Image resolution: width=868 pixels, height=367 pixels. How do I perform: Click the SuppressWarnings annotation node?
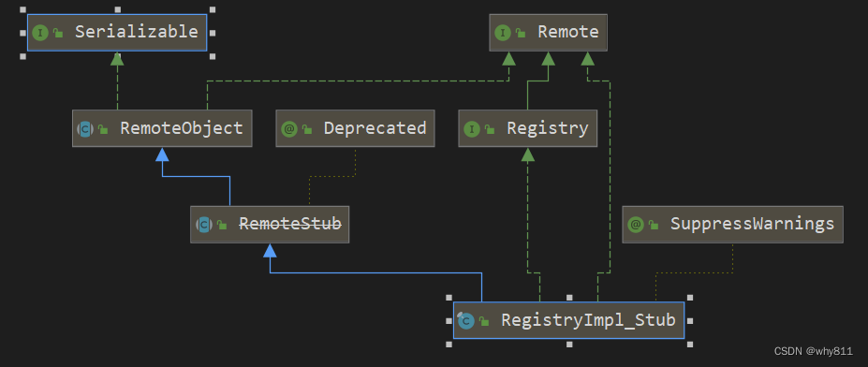click(732, 224)
